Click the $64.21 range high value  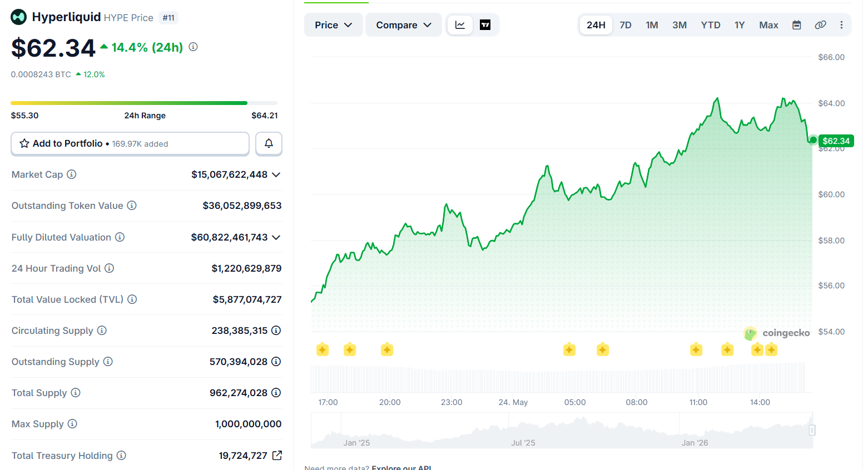pyautogui.click(x=265, y=116)
